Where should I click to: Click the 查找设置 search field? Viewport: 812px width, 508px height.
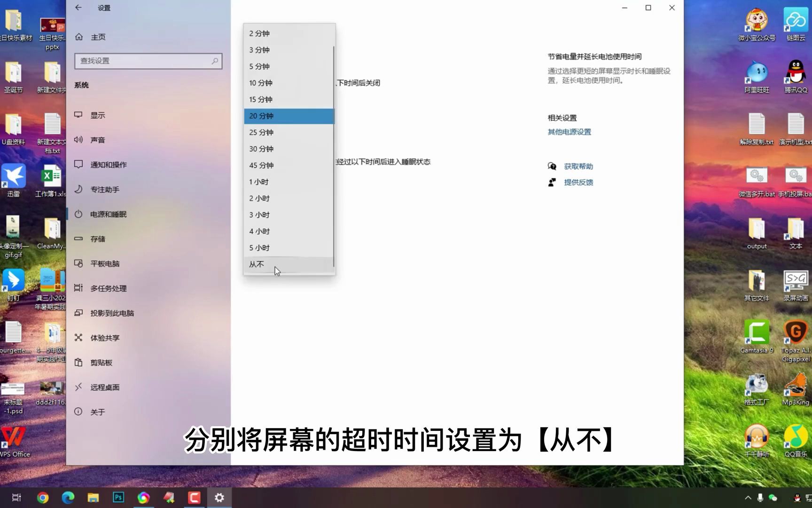coord(148,61)
